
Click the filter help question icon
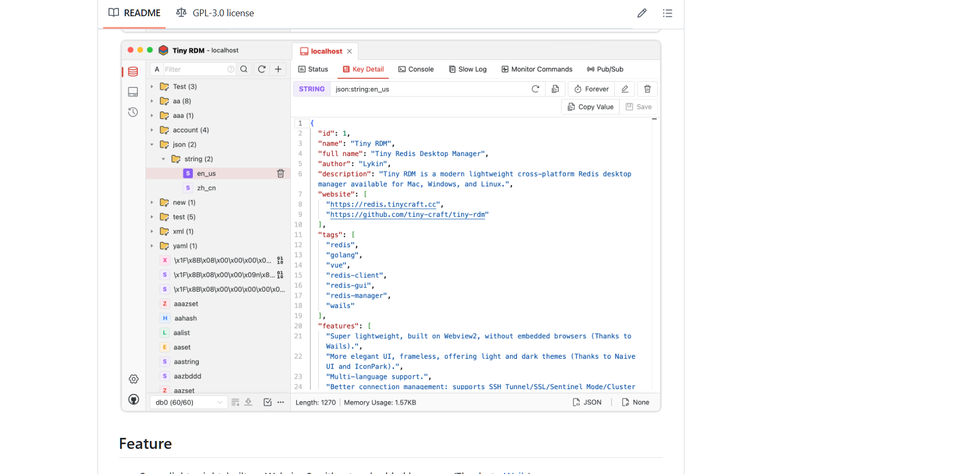click(231, 69)
